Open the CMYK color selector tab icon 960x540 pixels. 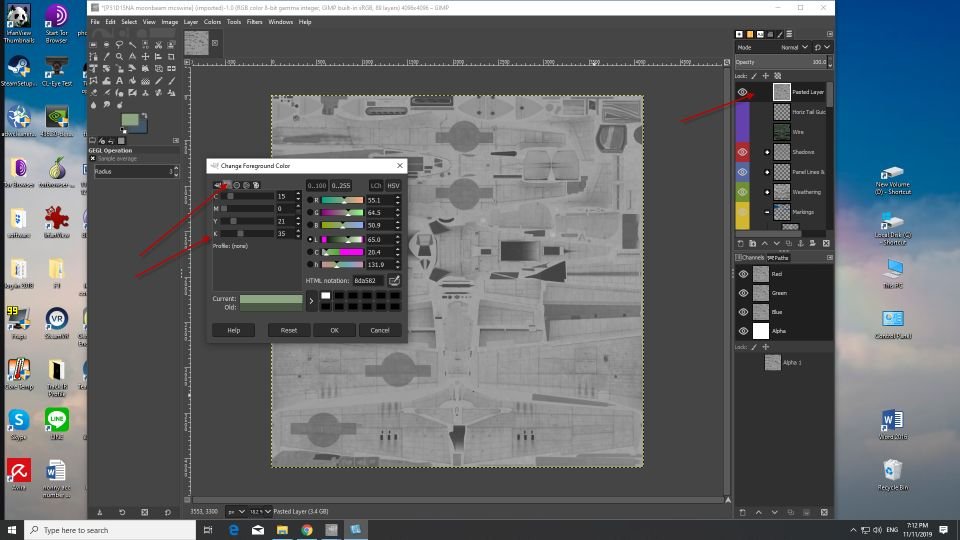(227, 185)
